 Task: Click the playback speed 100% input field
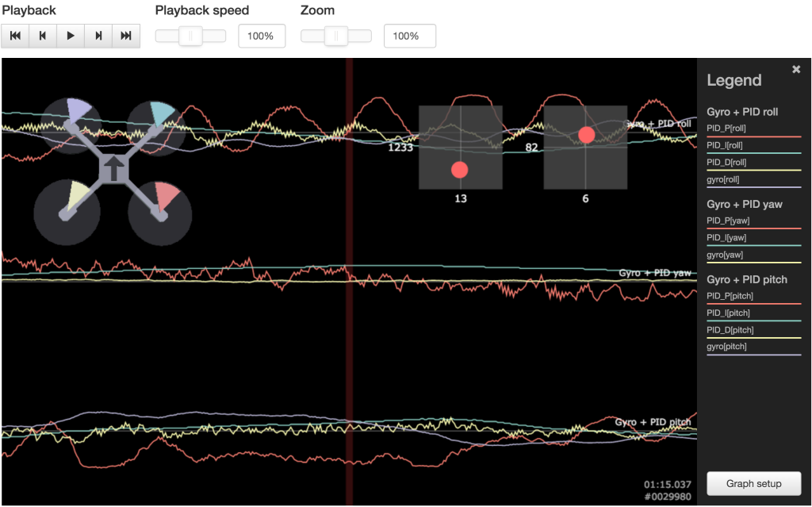[262, 35]
